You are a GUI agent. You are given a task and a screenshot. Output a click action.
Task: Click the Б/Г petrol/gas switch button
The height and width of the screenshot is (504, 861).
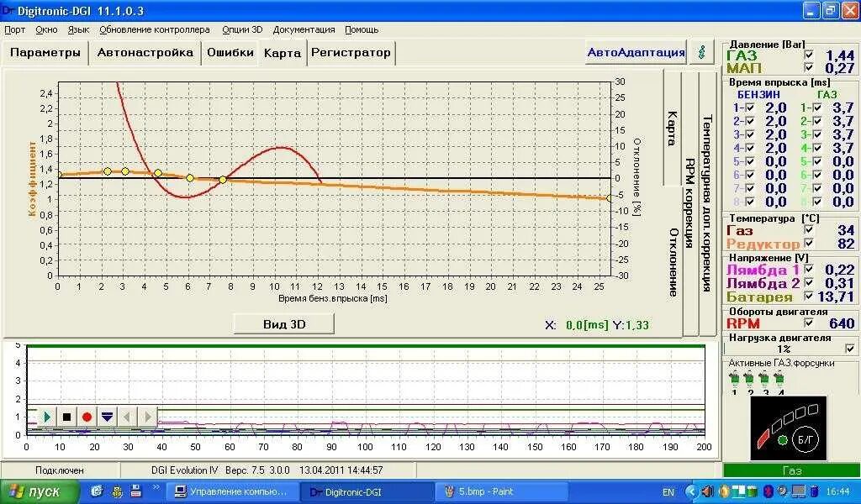(806, 438)
